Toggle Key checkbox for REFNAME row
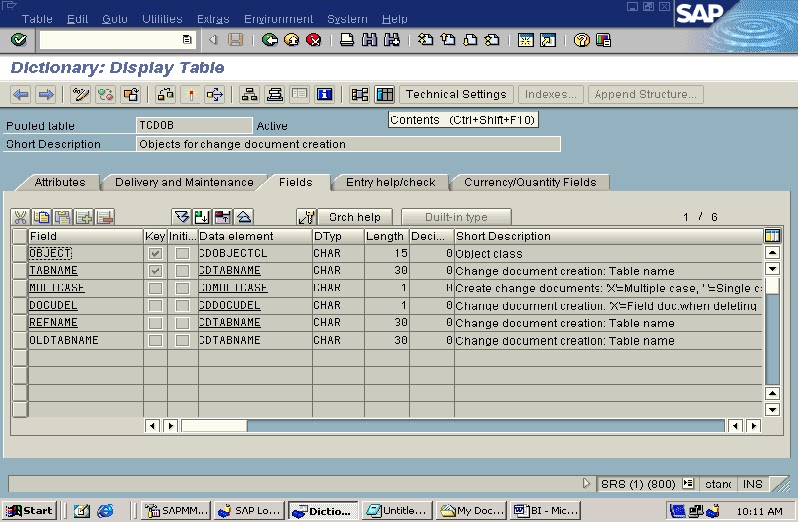The width and height of the screenshot is (798, 522). [x=155, y=323]
